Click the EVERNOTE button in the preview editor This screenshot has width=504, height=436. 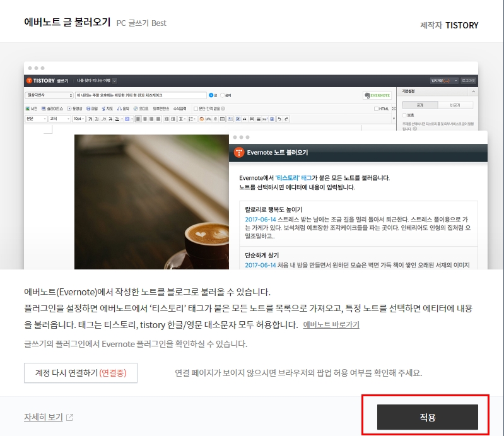click(377, 95)
